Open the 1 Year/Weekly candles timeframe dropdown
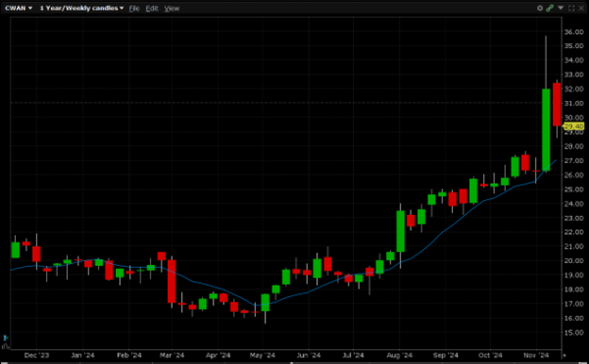Screen dimensions: 589x364 click(81, 8)
